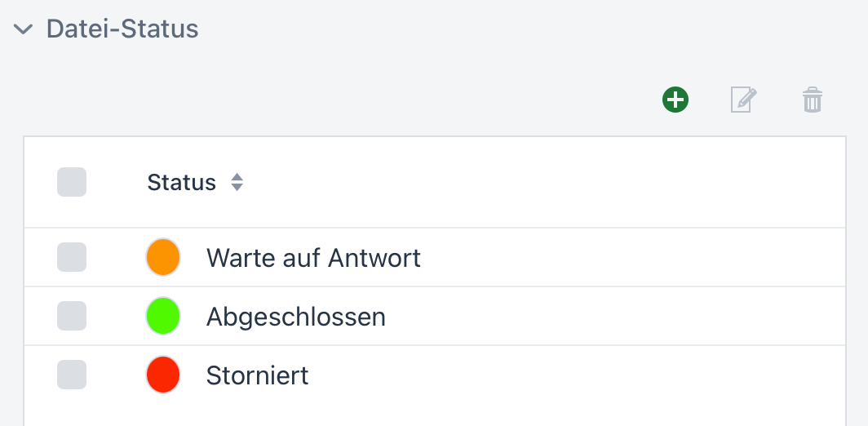Image resolution: width=868 pixels, height=426 pixels.
Task: Select the Storniert row checkbox
Action: pos(72,375)
